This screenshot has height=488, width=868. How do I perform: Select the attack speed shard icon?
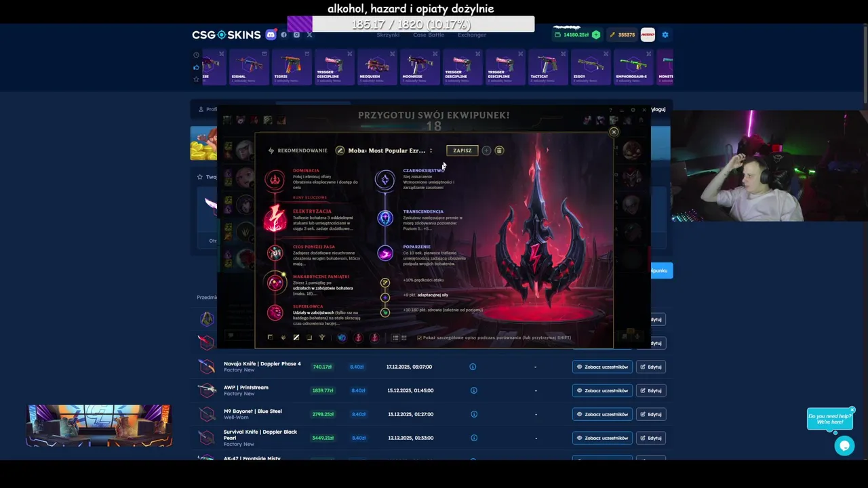[385, 283]
